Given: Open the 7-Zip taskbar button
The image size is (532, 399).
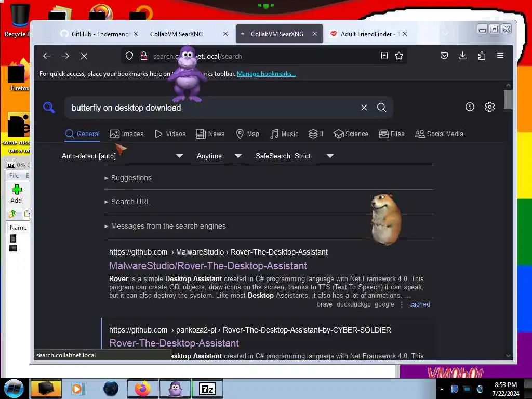Looking at the screenshot, I should (x=207, y=389).
